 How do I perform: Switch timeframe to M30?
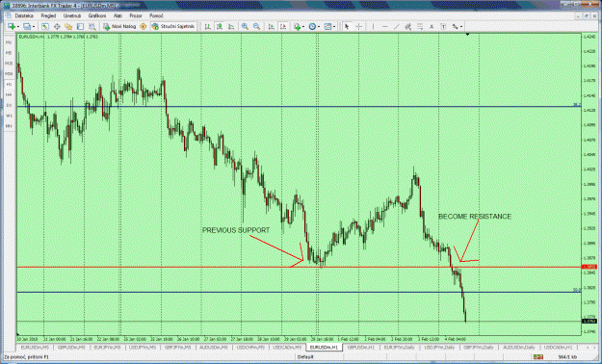click(9, 74)
